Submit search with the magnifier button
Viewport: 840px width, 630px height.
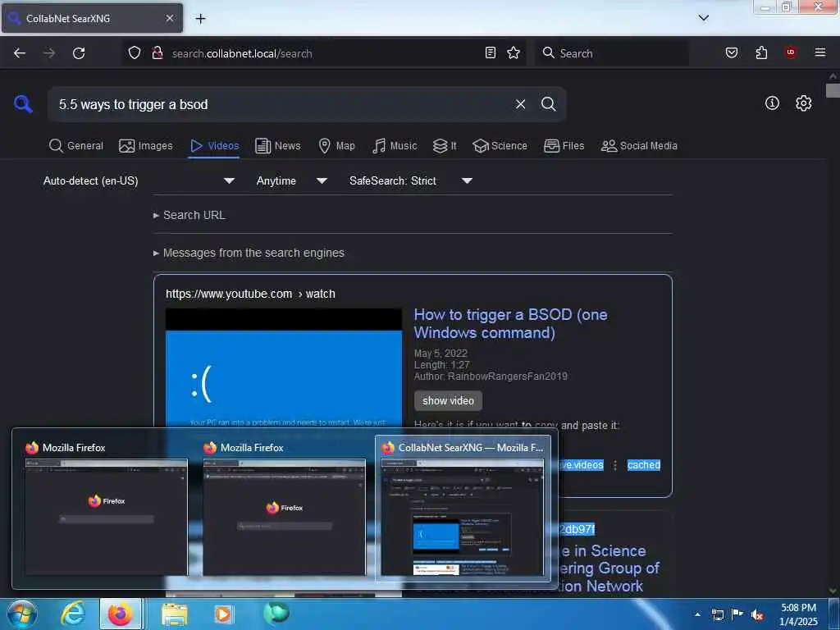pos(548,104)
